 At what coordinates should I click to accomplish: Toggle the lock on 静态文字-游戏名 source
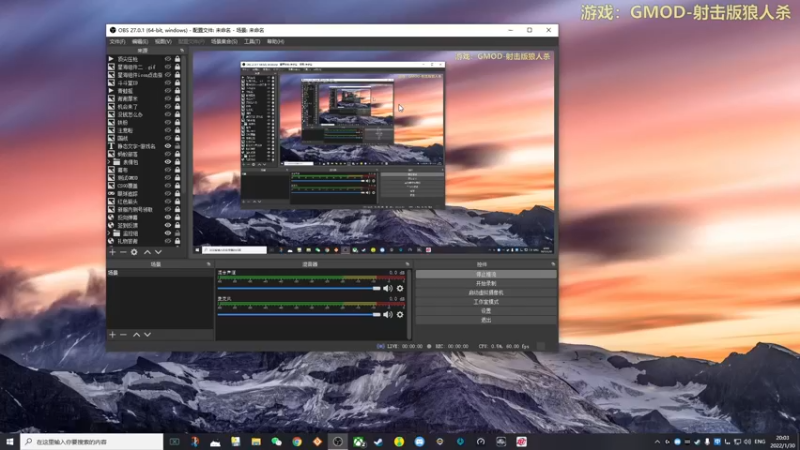click(x=178, y=146)
